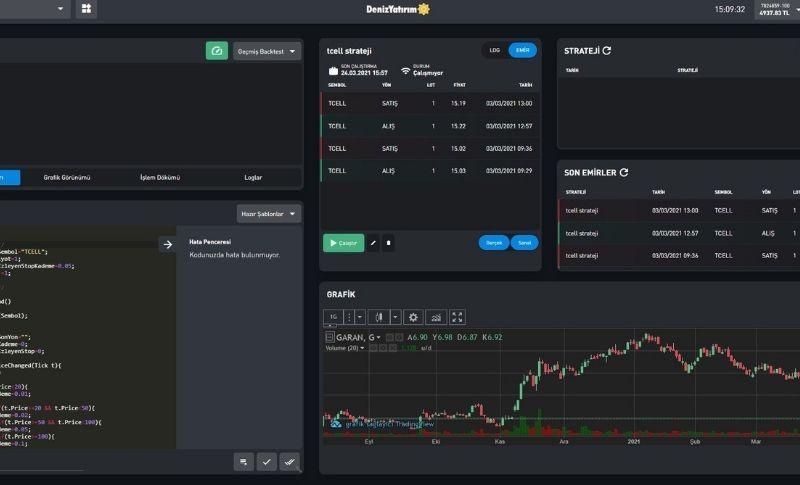Select Son Emirler row dated 03/03/2021 13:00
Screen dimensions: 800x485
pos(679,211)
